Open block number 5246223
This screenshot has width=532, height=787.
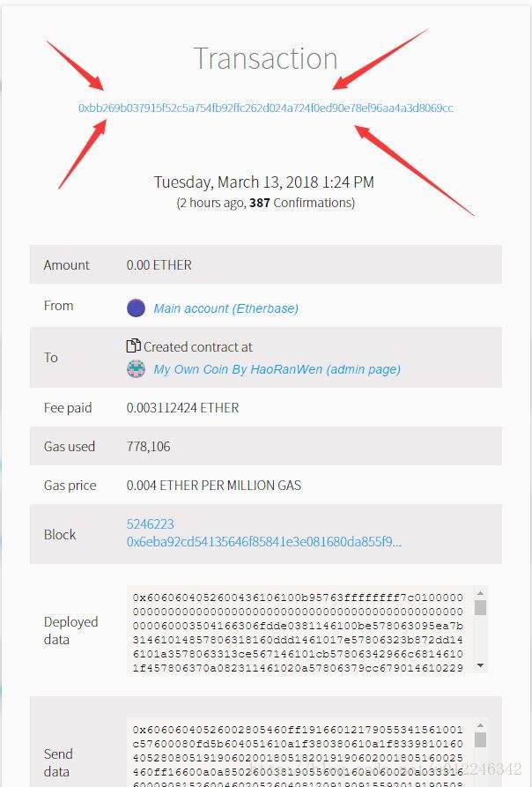tap(151, 524)
